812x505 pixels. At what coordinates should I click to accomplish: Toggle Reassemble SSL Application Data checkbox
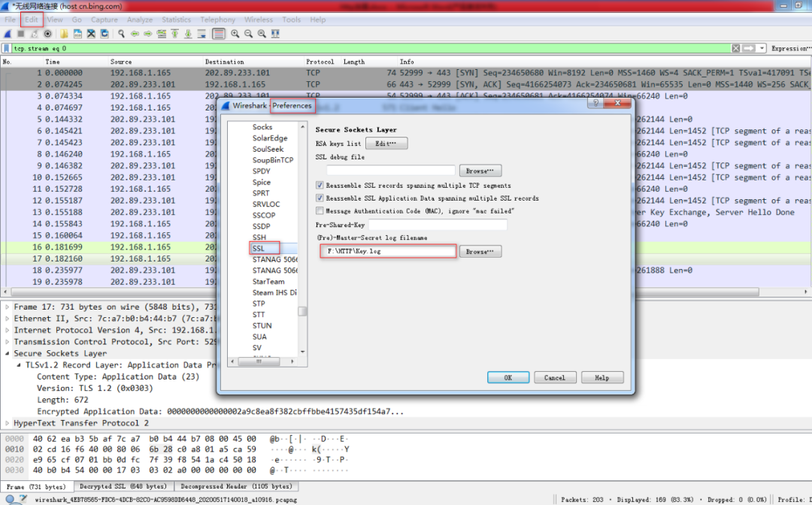[x=320, y=198]
